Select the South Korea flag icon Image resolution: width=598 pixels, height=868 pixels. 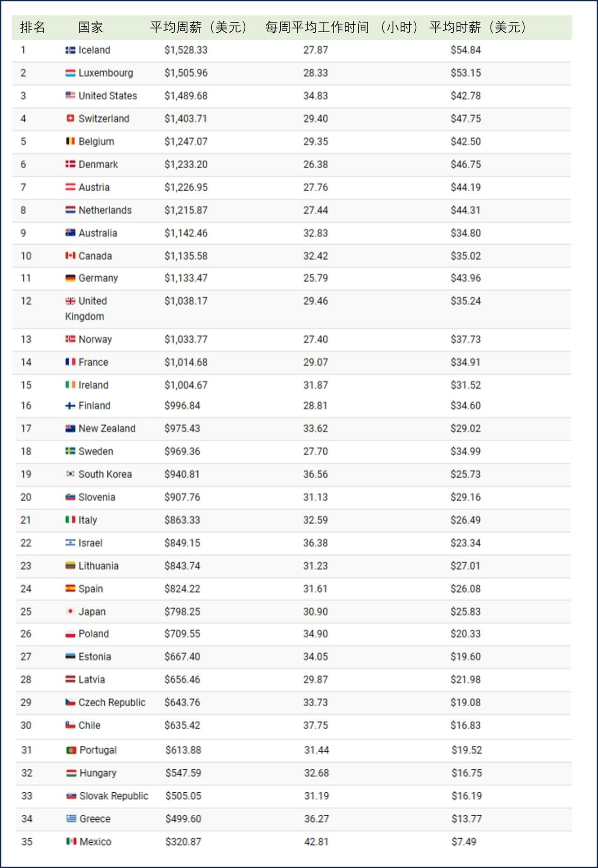[x=70, y=474]
